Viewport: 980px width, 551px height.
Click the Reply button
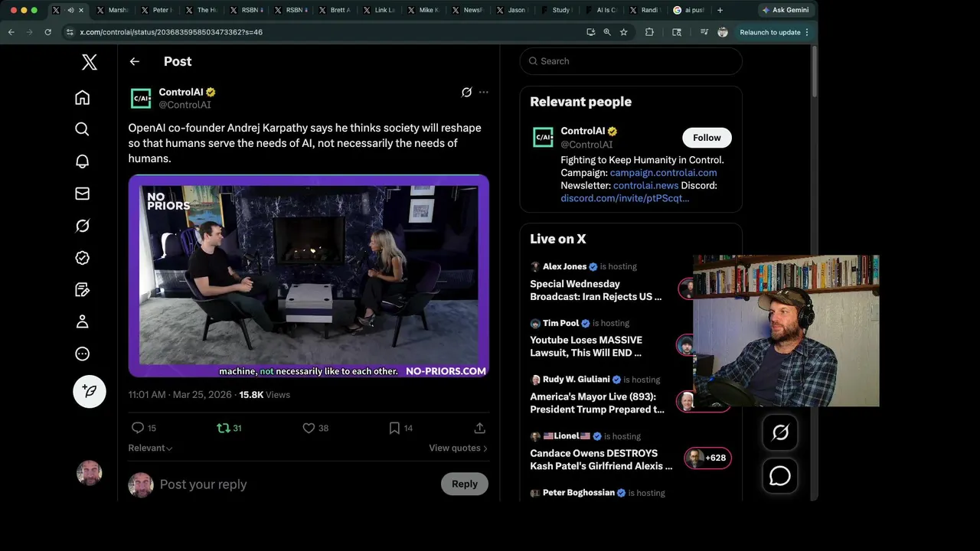[x=464, y=484]
